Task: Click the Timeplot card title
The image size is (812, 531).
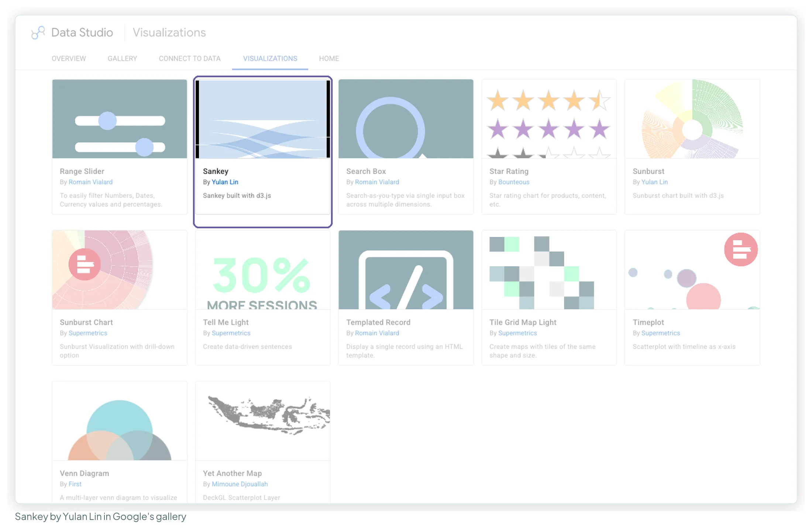Action: point(648,322)
